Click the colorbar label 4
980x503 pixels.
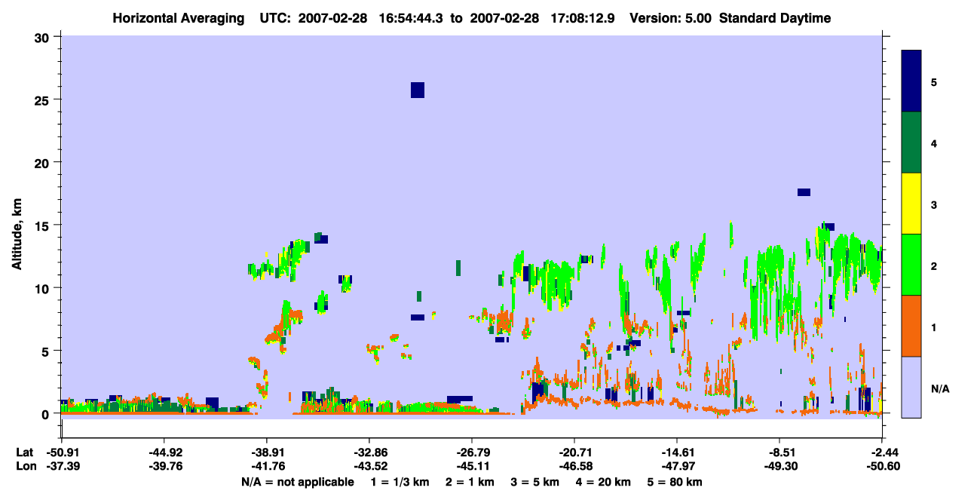[x=935, y=143]
